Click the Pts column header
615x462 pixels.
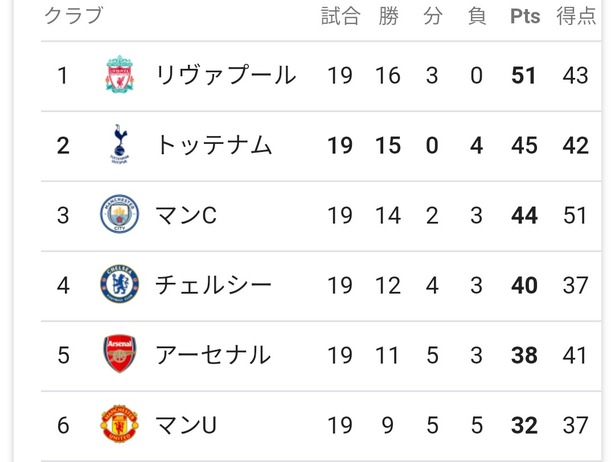pos(525,16)
